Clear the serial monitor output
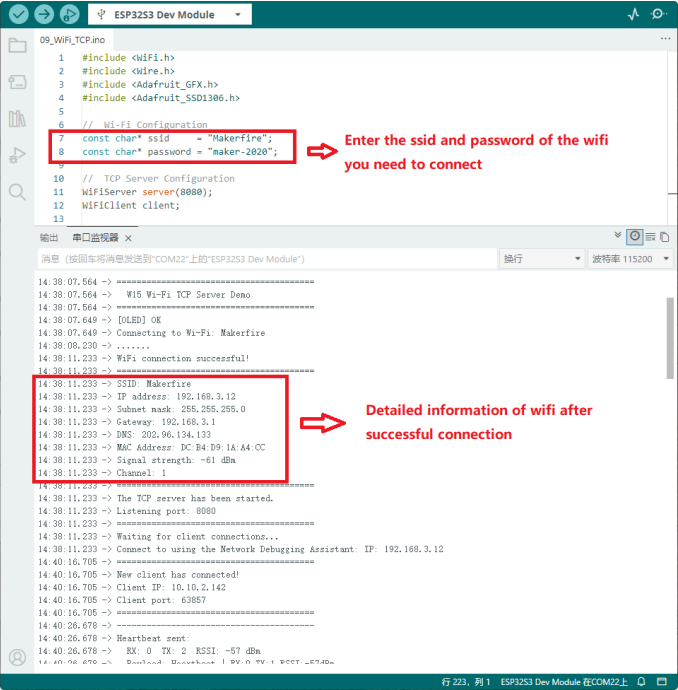 651,237
